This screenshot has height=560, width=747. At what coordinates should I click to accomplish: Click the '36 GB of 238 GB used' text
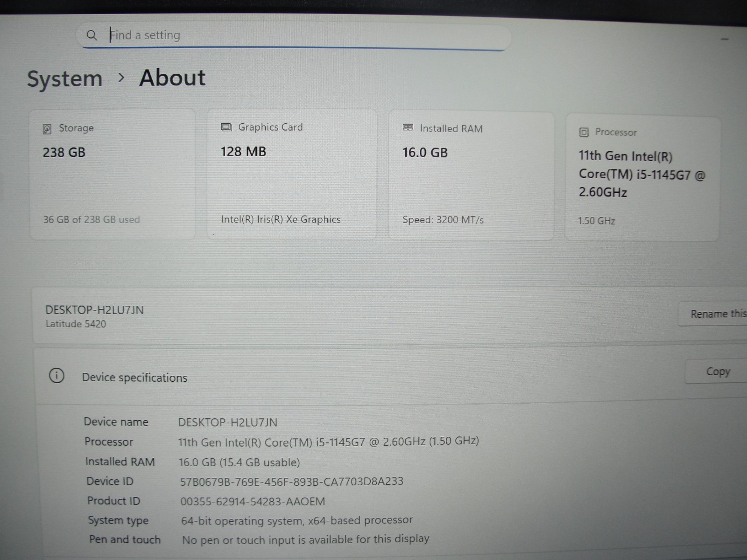pos(92,219)
